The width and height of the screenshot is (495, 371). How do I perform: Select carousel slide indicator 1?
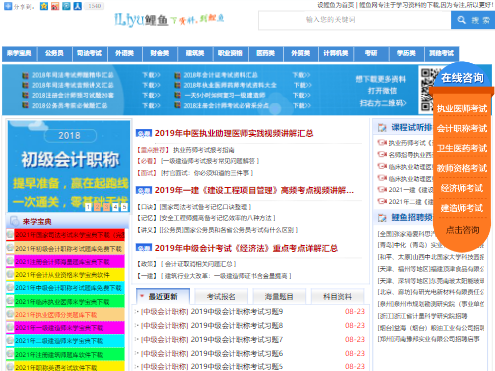coord(88,207)
